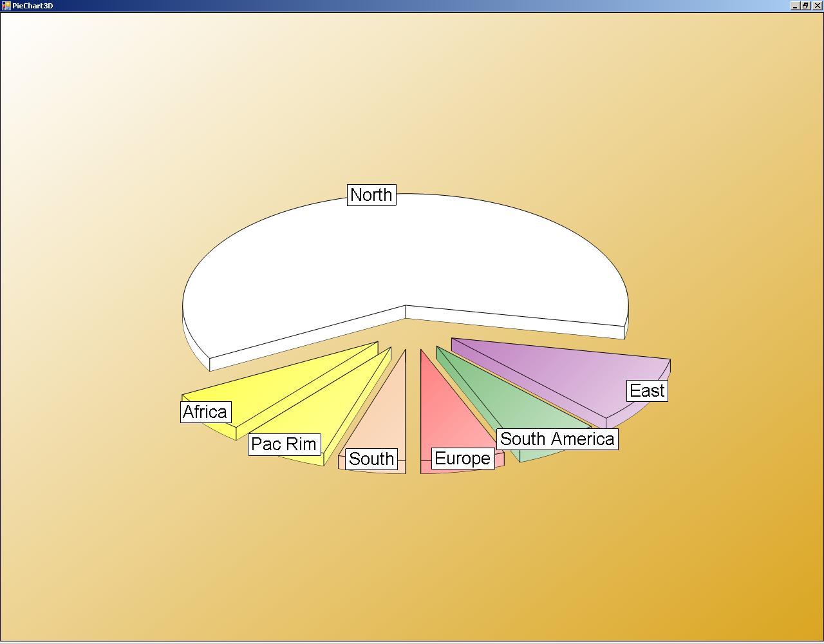Click the East slice label
This screenshot has width=824, height=644.
(647, 391)
